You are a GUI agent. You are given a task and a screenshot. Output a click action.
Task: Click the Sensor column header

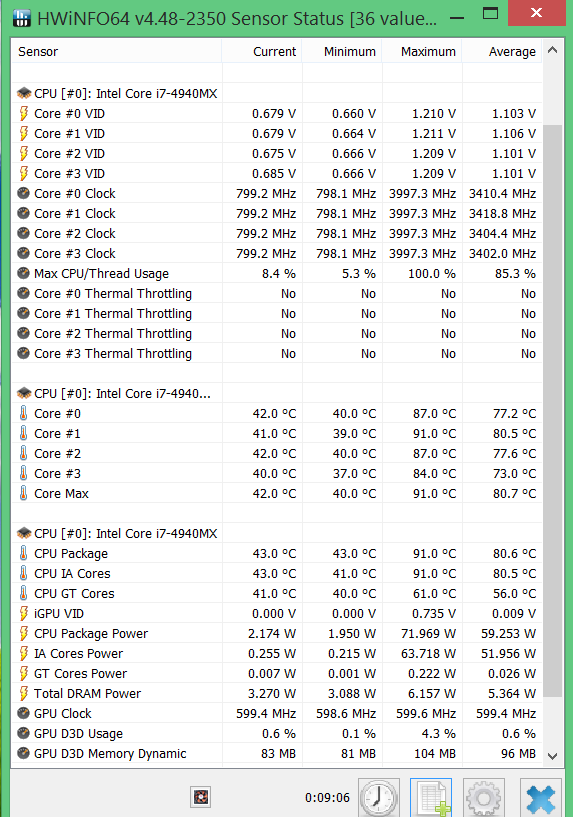tap(117, 52)
